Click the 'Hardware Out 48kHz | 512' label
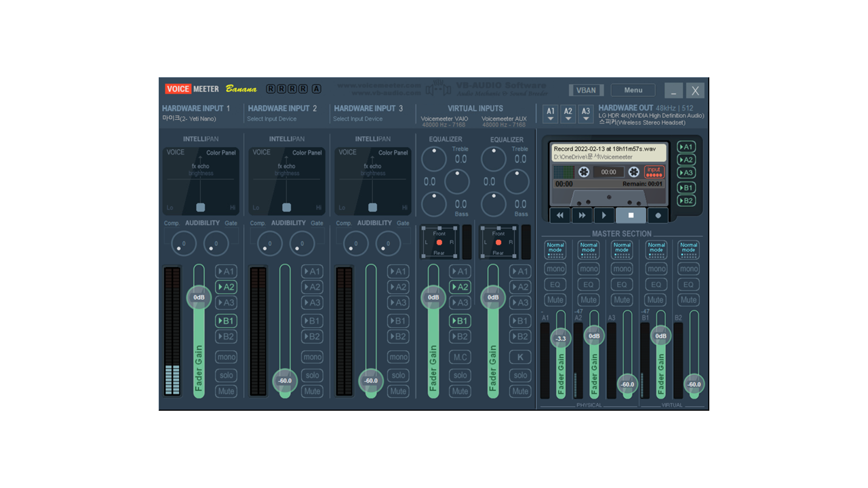The image size is (868, 488). pos(646,108)
